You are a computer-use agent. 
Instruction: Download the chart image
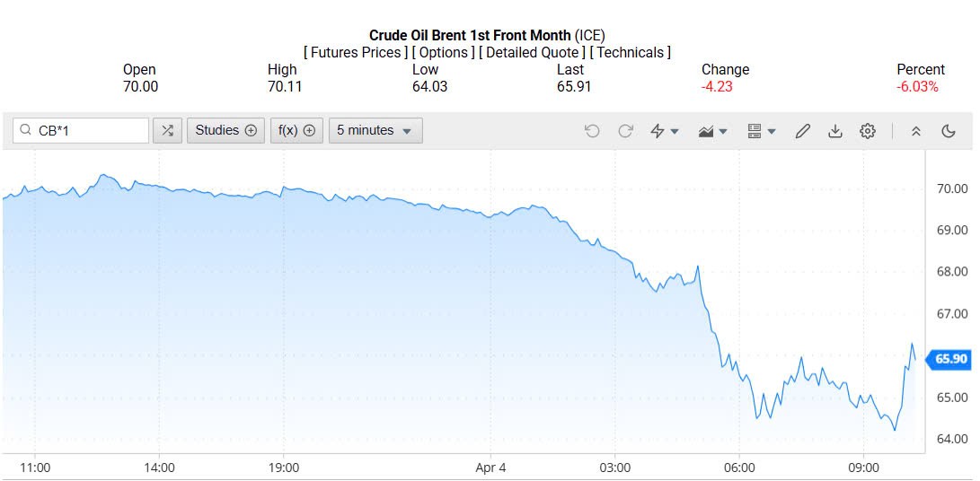(x=835, y=131)
